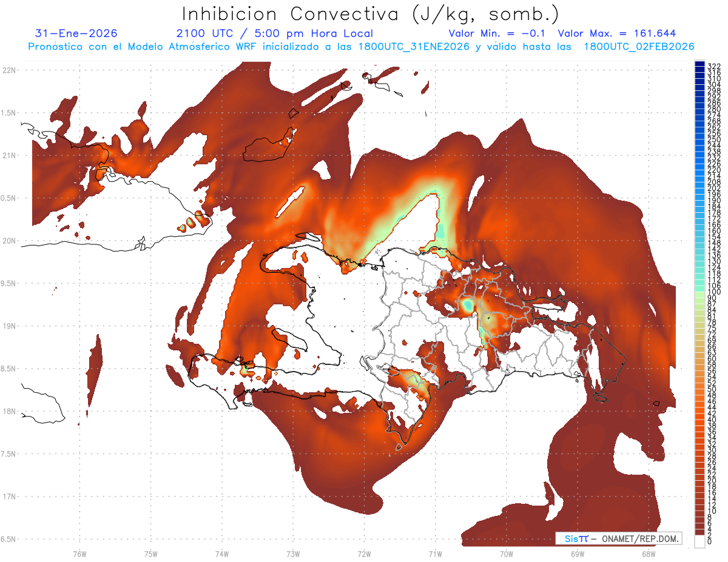Pick the darkest blue swatch beside 322
The height and width of the screenshot is (562, 728).
point(699,64)
